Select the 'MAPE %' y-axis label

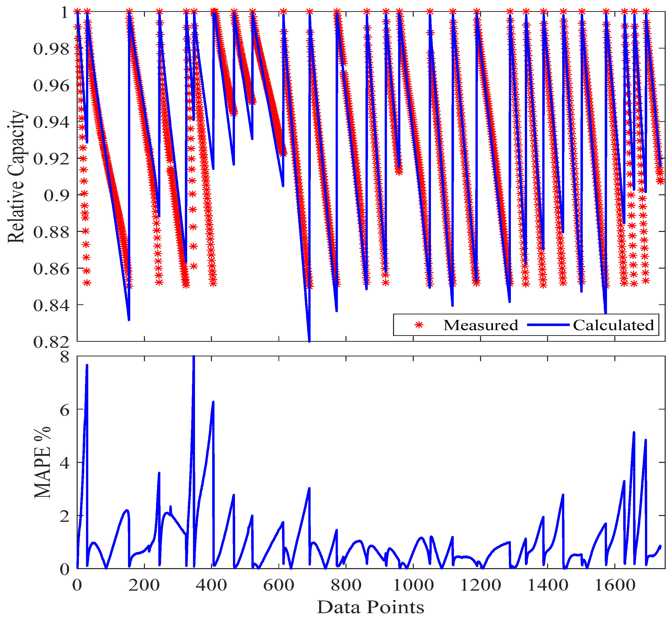click(x=43, y=462)
